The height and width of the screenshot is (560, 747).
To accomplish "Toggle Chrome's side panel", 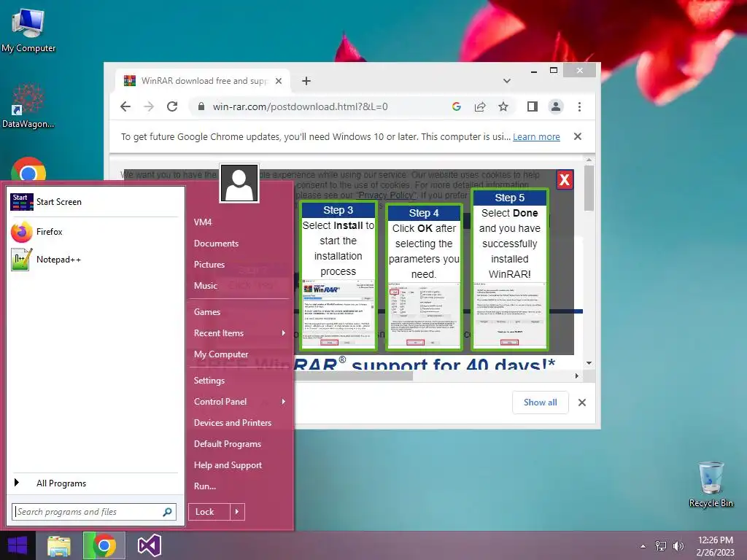I will (x=532, y=106).
